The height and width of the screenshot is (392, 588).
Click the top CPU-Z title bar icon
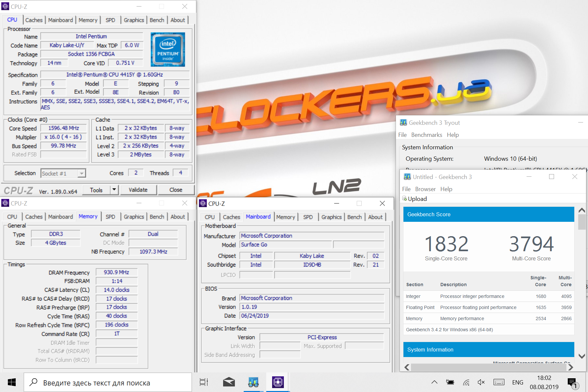(5, 6)
